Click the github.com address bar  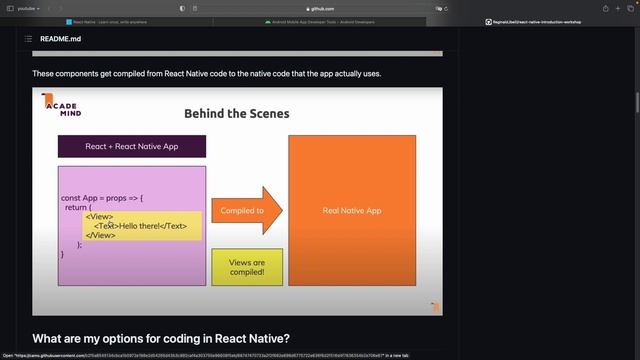[320, 9]
